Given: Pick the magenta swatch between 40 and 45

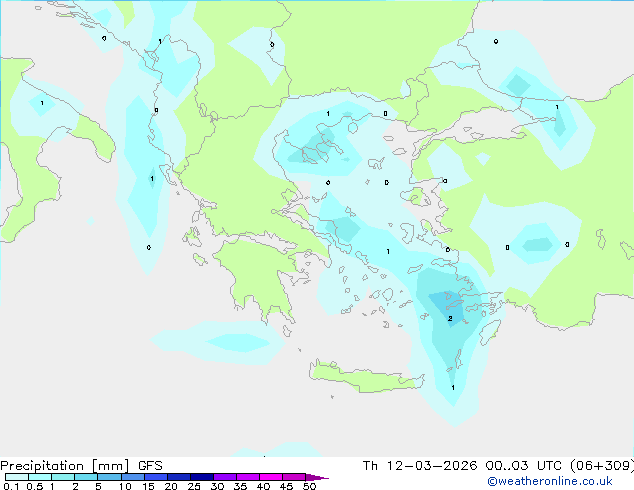Looking at the screenshot, I should coord(271,477).
